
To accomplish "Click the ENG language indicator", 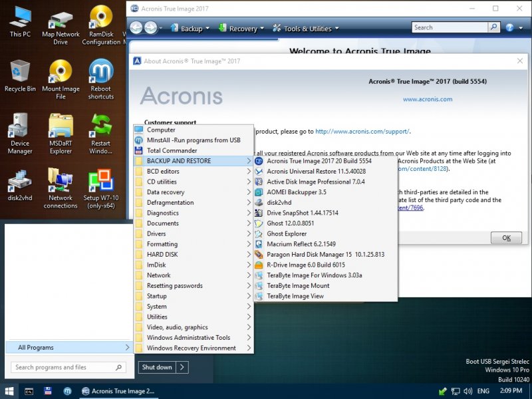I will [x=483, y=391].
